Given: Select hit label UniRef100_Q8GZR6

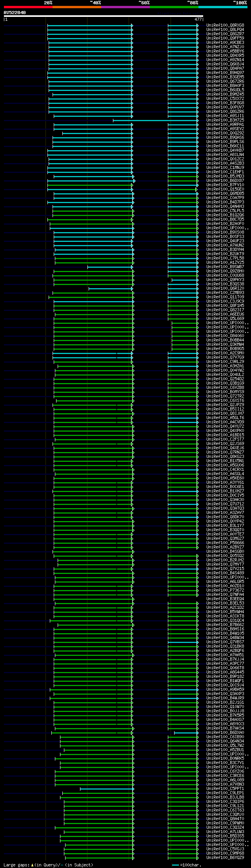Looking at the screenshot, I should (x=225, y=111).
